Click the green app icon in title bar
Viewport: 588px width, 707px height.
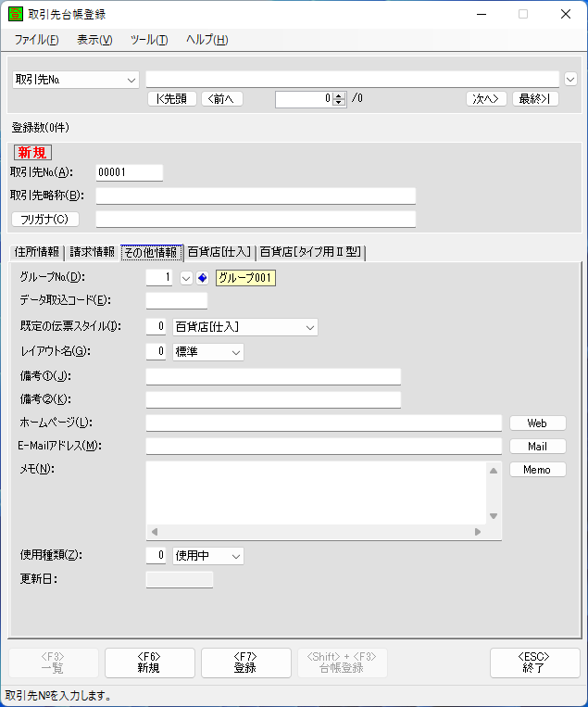click(x=16, y=14)
